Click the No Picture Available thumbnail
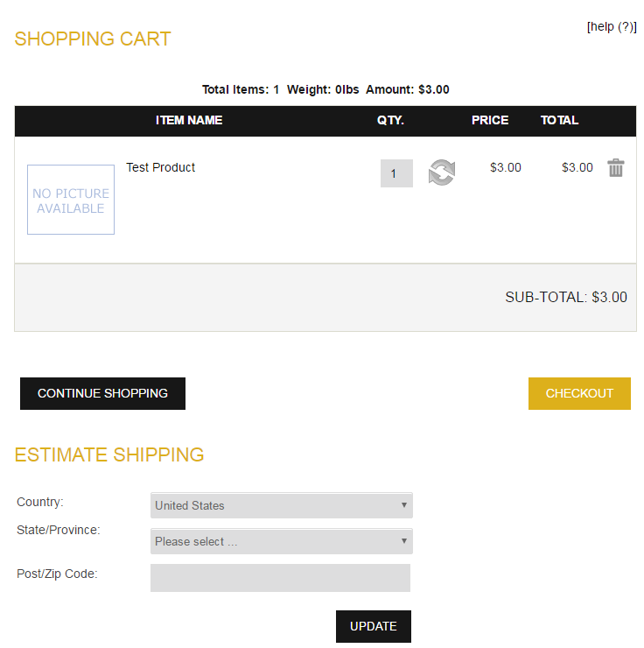 (71, 200)
